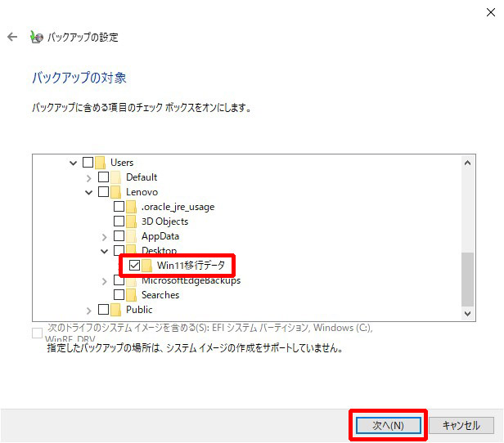Click the tree scrollbar down arrow

[468, 313]
